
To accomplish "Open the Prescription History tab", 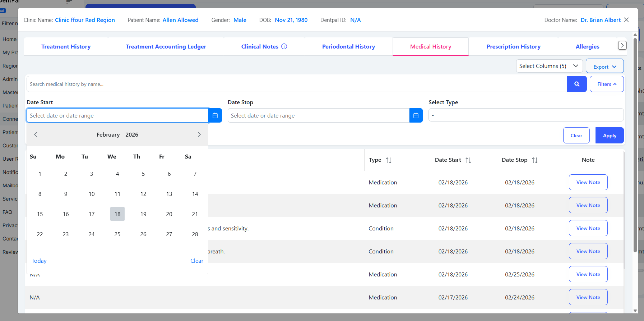I will [513, 47].
